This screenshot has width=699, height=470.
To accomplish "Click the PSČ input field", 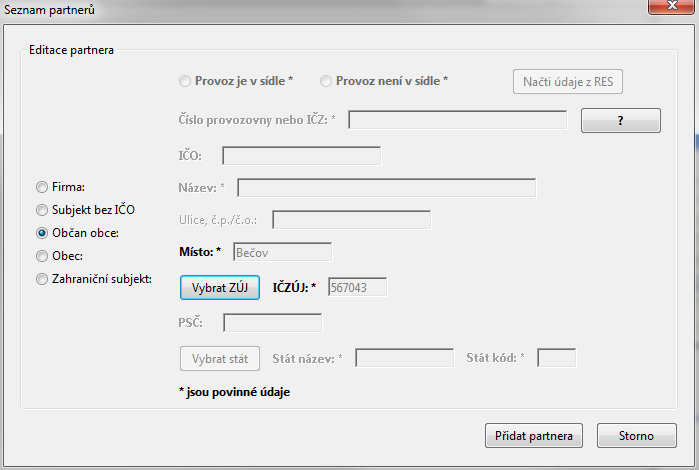I will [272, 323].
